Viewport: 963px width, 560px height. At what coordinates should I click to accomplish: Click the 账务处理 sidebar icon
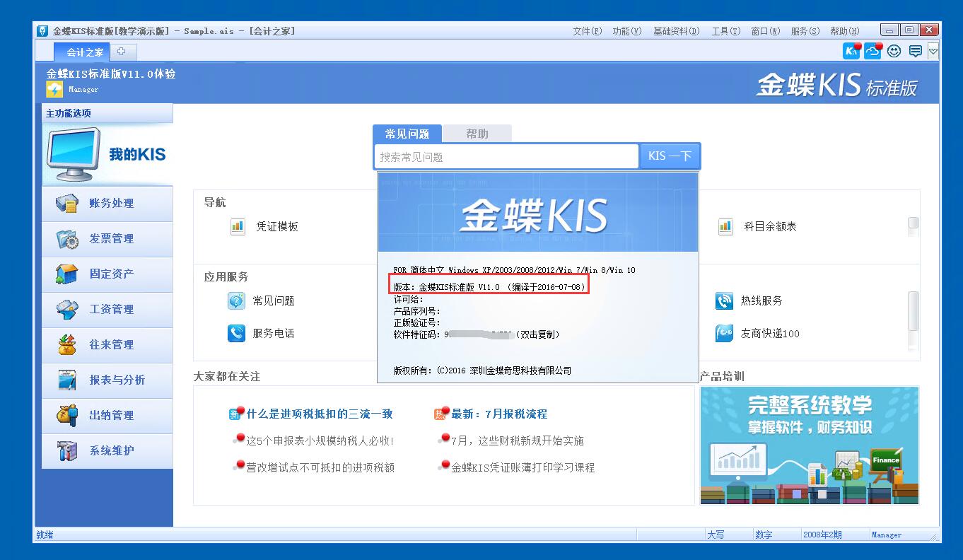pos(67,204)
